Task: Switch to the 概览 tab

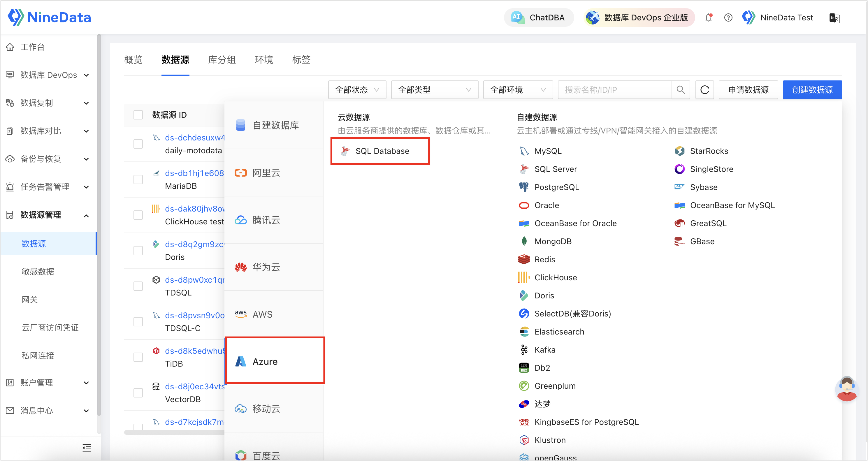Action: click(x=133, y=60)
